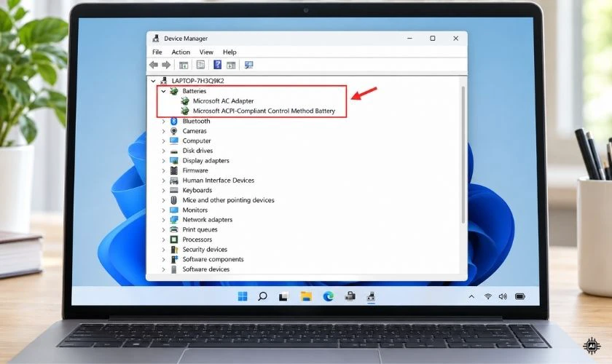Expand the Software components category
612x364 pixels.
pyautogui.click(x=163, y=259)
